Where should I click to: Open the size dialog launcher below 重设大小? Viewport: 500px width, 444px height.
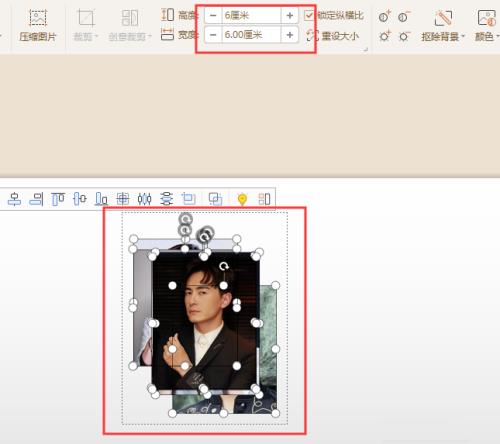coord(365,49)
